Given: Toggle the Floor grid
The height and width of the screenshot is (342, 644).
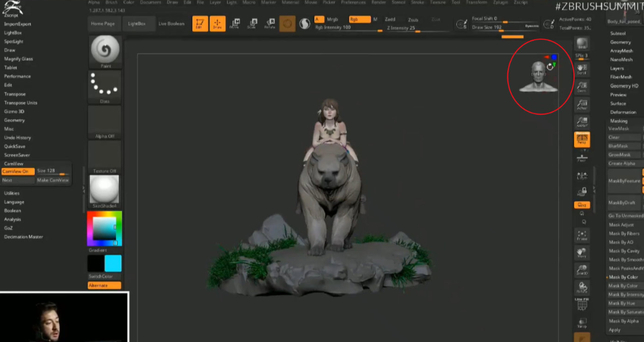Looking at the screenshot, I should 582,158.
